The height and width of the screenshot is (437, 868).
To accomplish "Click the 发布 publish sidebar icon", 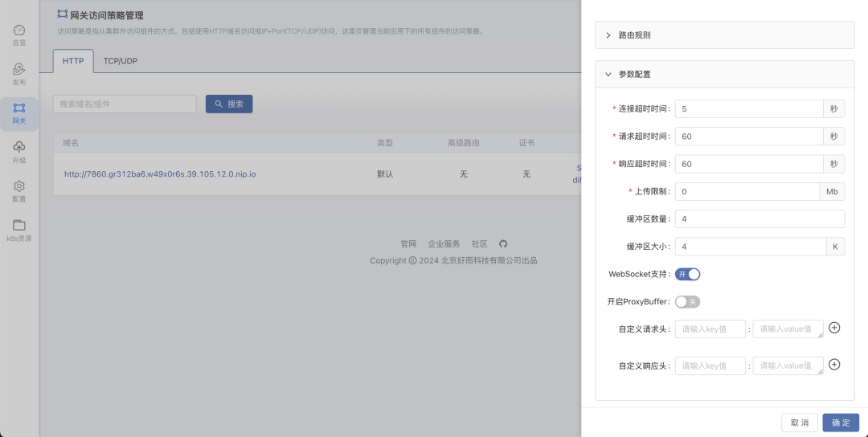I will point(19,70).
